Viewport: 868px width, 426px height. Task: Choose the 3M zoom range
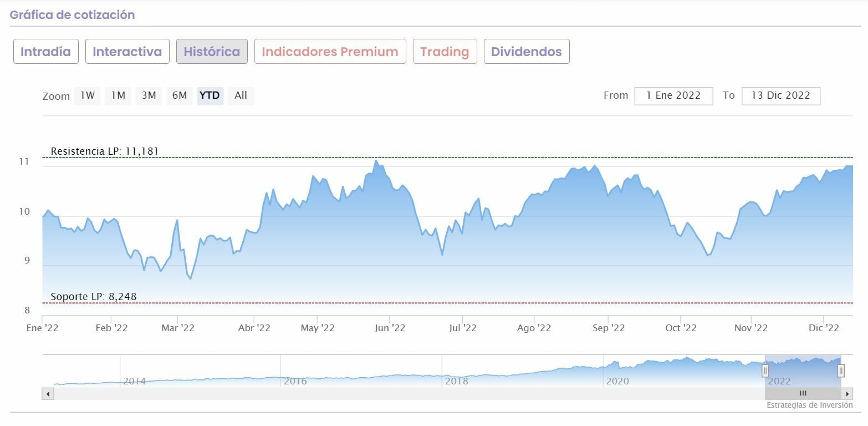149,95
